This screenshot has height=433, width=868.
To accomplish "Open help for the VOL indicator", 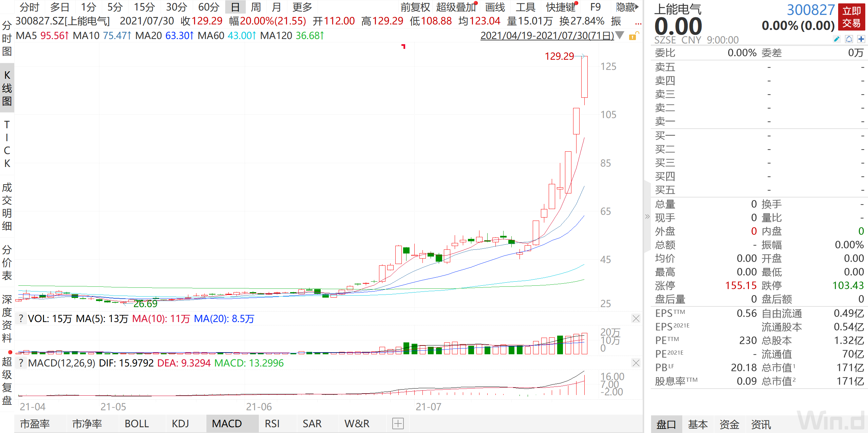I will pos(21,319).
